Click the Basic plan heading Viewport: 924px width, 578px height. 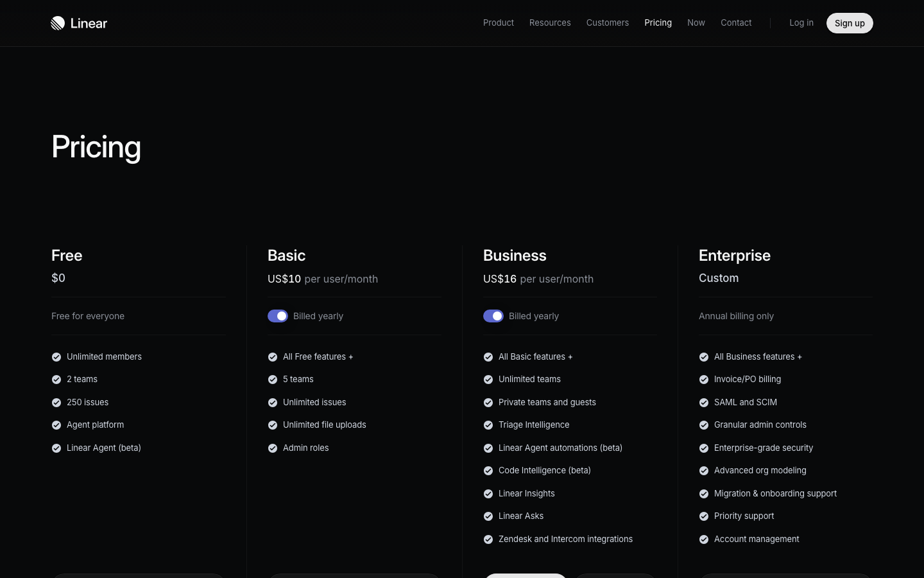click(x=286, y=255)
